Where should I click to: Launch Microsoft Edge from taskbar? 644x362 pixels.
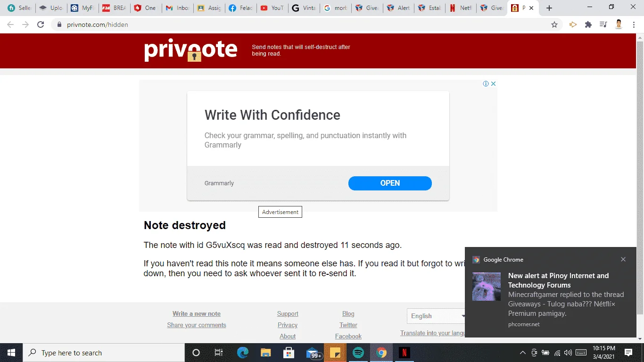pos(243,353)
